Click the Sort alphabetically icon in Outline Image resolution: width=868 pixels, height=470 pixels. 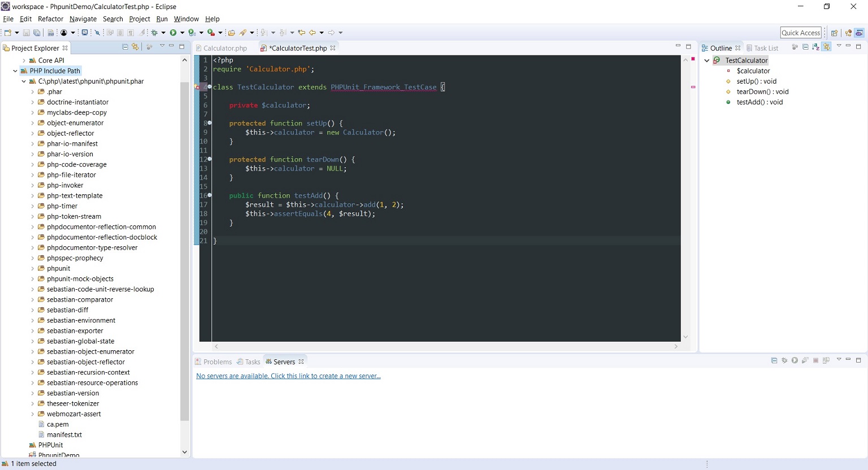816,47
